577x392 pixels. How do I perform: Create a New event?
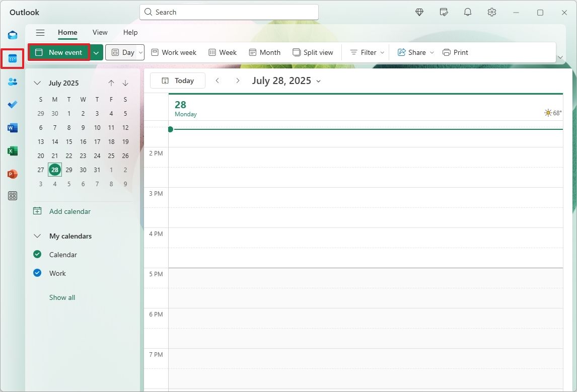(x=59, y=52)
